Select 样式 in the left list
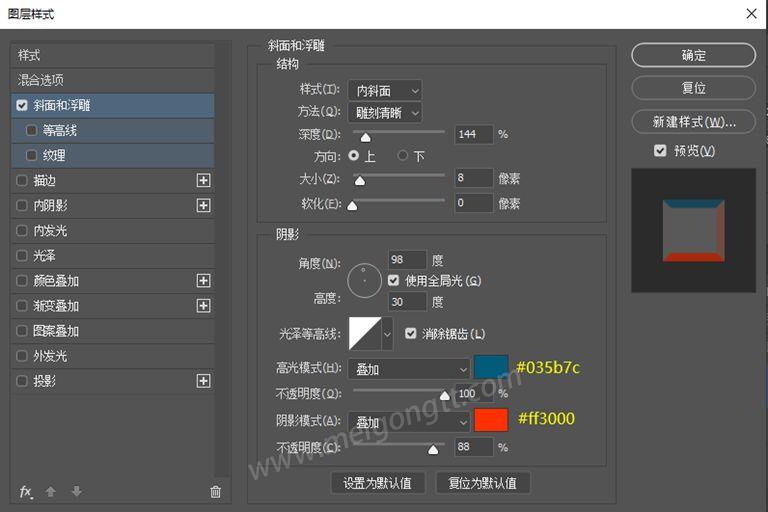Image resolution: width=768 pixels, height=512 pixels. pyautogui.click(x=113, y=55)
